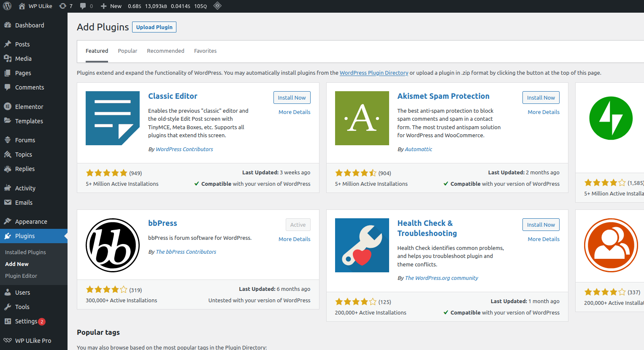This screenshot has width=644, height=350.
Task: Open Dashboard from the sidebar
Action: coord(34,25)
